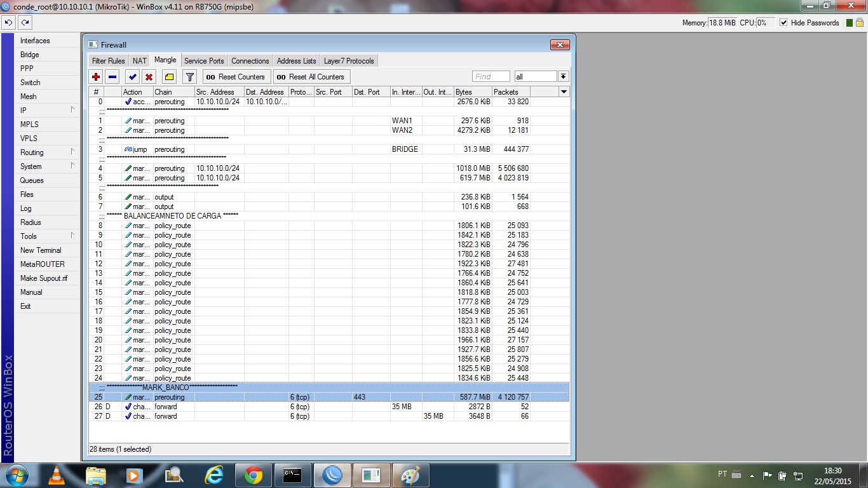This screenshot has width=868, height=488.
Task: Open PPP from the sidebar menu
Action: 48,69
